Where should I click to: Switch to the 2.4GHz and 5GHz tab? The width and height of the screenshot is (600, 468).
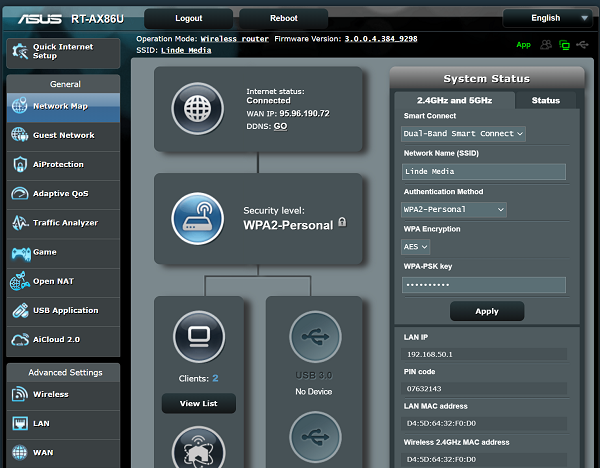pyautogui.click(x=454, y=100)
